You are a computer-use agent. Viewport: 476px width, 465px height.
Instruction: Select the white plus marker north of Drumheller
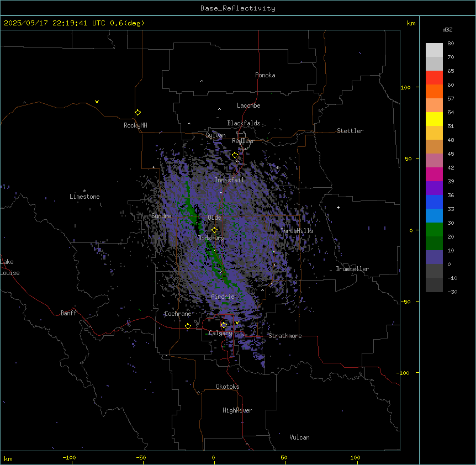pyautogui.click(x=339, y=208)
